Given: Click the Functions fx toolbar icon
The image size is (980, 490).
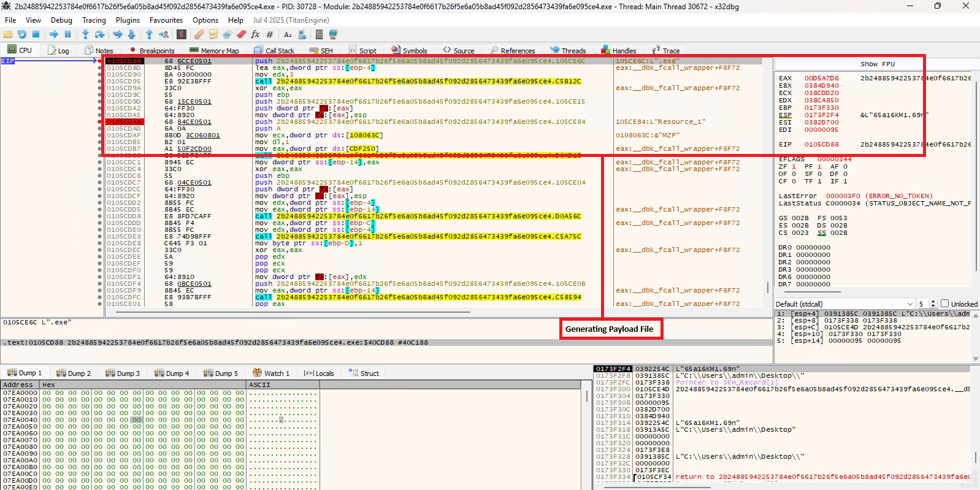Looking at the screenshot, I should (256, 34).
